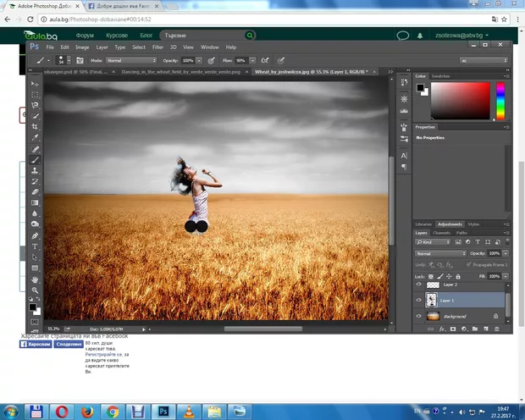Pick the Type tool

coord(35,246)
